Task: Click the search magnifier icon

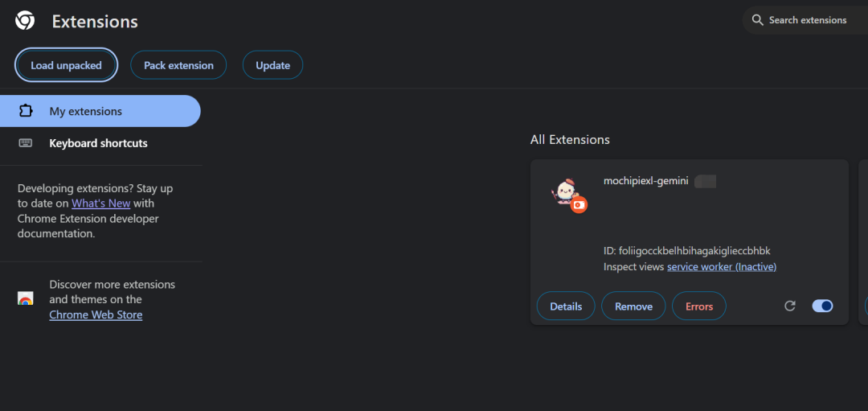Action: click(x=757, y=20)
